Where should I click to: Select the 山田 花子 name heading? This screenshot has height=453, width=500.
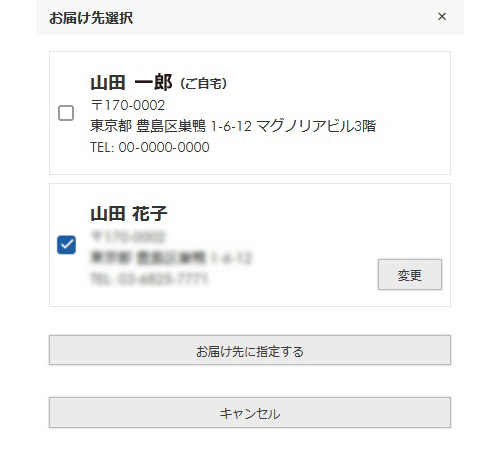pyautogui.click(x=129, y=214)
